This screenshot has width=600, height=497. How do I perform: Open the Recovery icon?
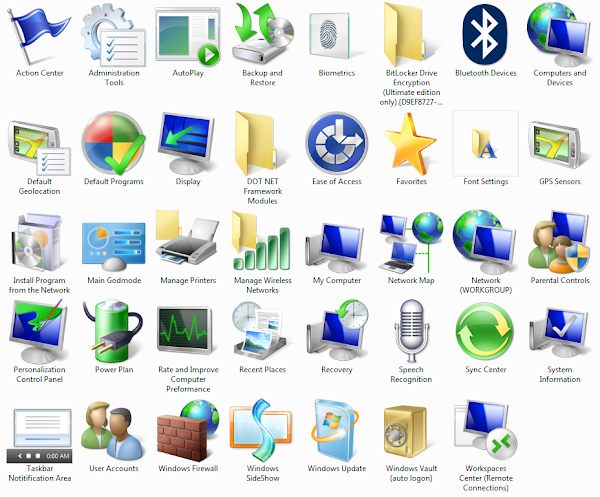pyautogui.click(x=337, y=330)
